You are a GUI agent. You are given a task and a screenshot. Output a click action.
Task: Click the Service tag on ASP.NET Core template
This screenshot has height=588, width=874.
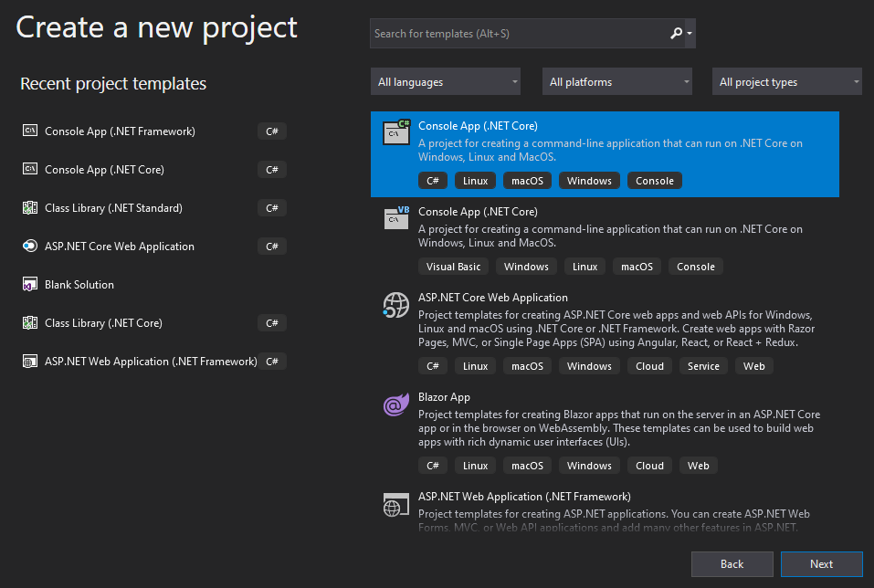(703, 366)
